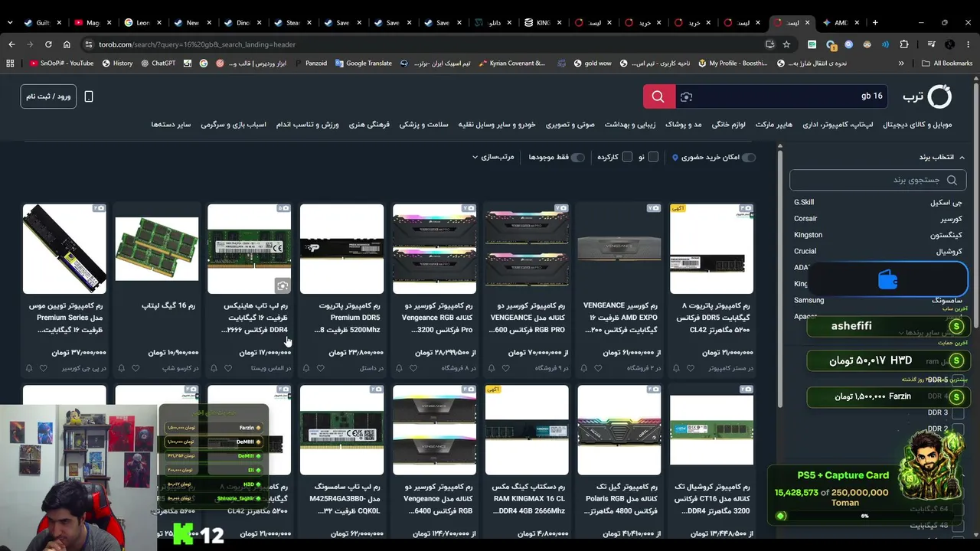Open other categories (سایر دسته‌ها) menu

coord(171,124)
